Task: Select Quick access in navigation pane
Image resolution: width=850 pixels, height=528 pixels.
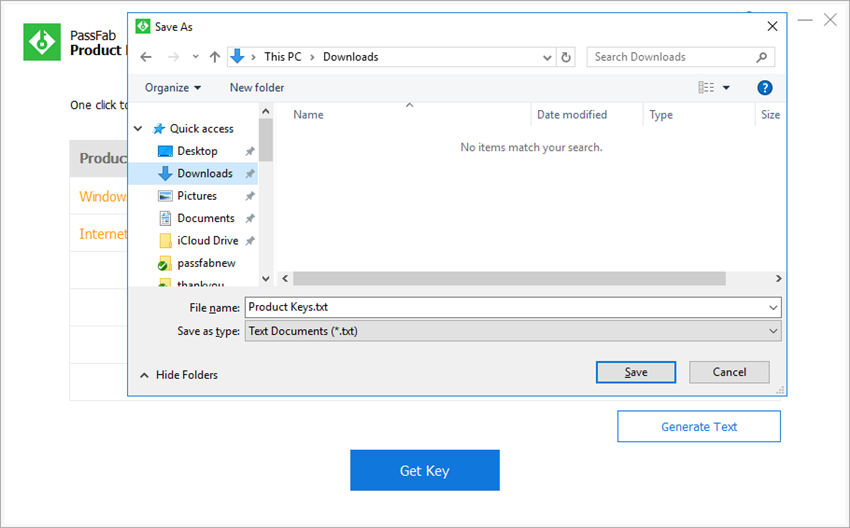Action: click(x=201, y=128)
